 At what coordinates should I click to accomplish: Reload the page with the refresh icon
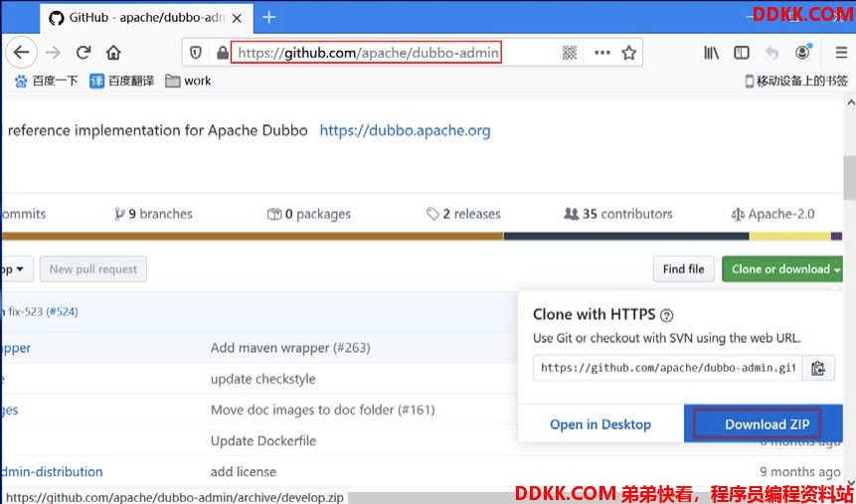[x=84, y=53]
